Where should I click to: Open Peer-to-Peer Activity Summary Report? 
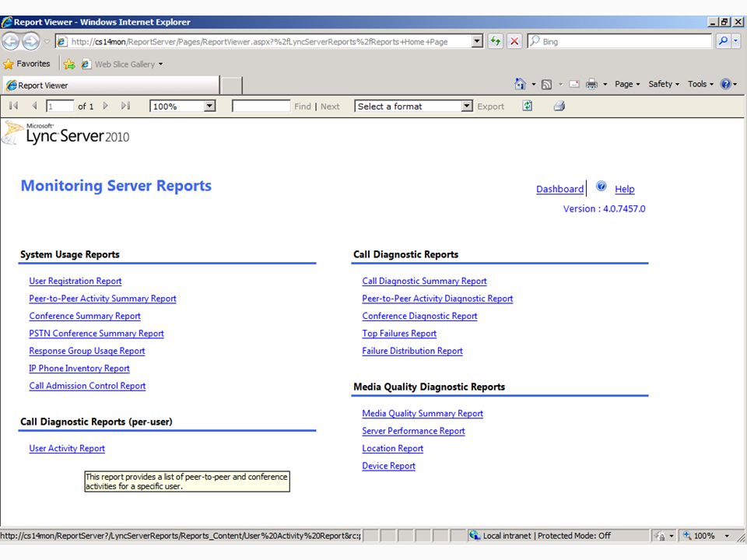click(103, 299)
